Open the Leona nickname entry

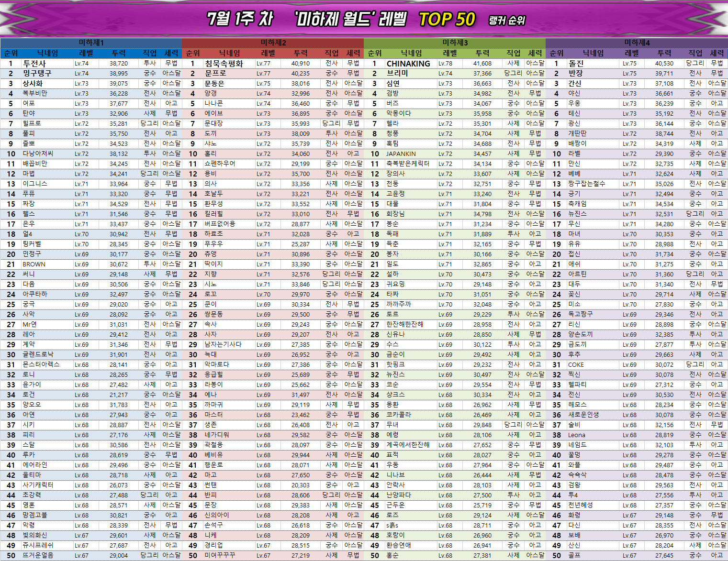576,435
